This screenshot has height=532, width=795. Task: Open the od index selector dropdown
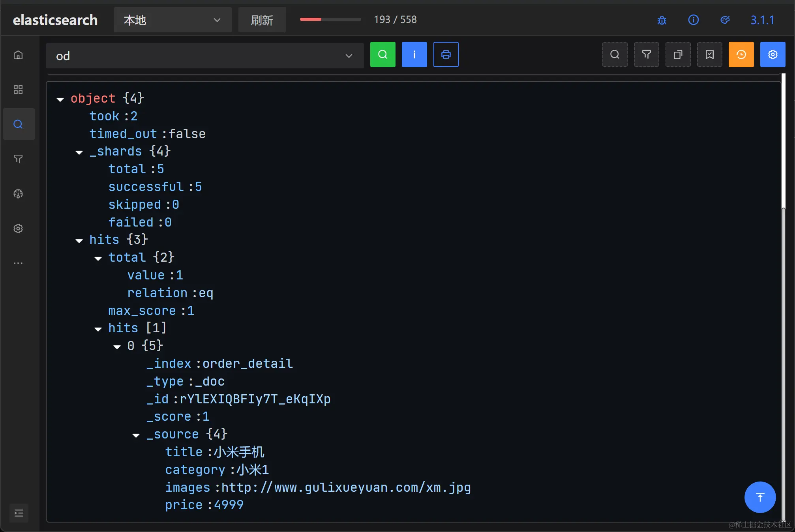pos(204,56)
